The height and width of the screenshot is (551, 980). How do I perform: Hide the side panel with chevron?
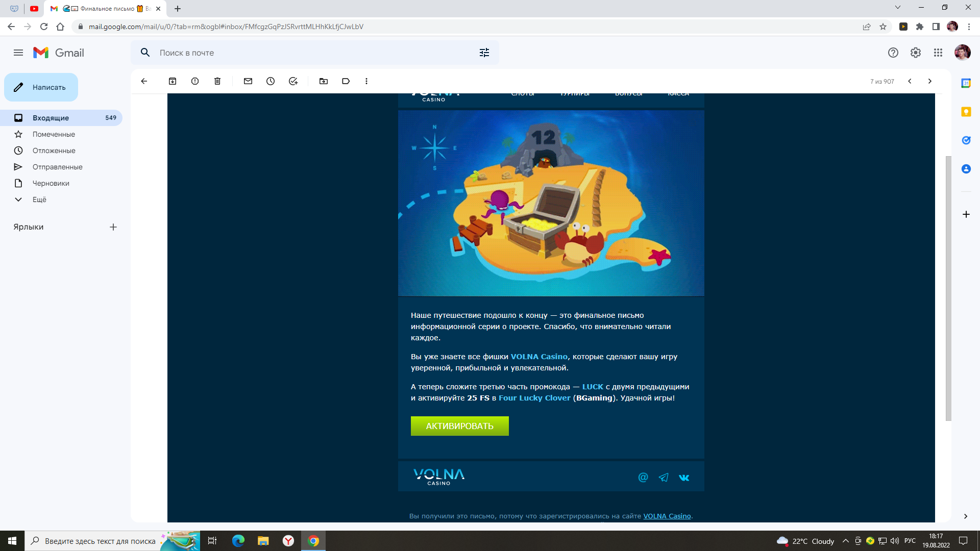point(966,516)
